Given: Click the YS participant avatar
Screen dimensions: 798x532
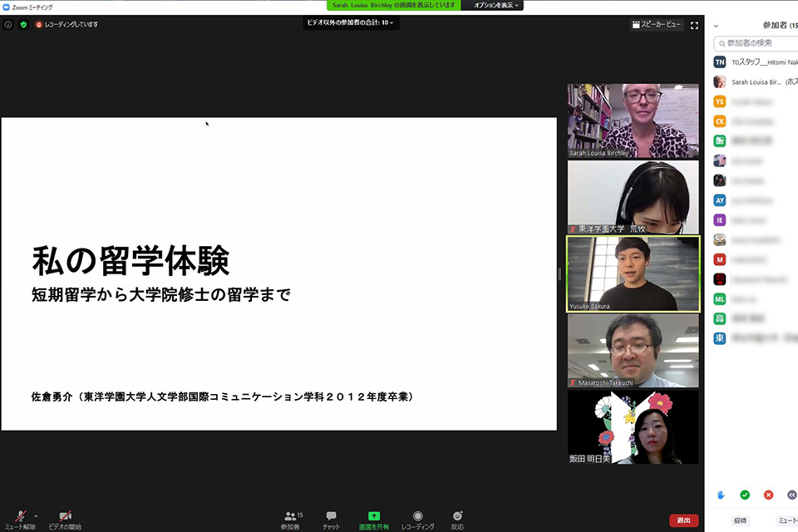Looking at the screenshot, I should pyautogui.click(x=720, y=101).
